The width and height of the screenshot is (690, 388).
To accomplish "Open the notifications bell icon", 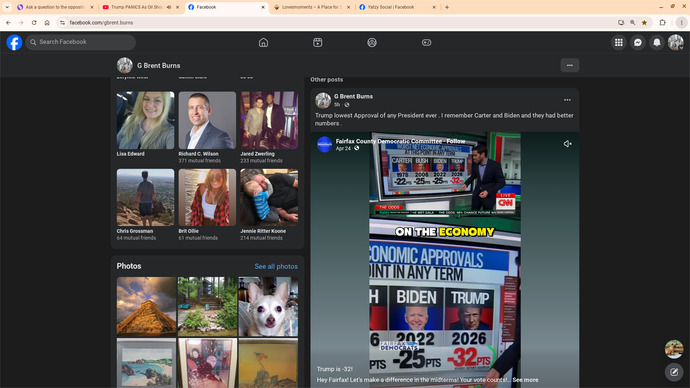I will coord(657,42).
